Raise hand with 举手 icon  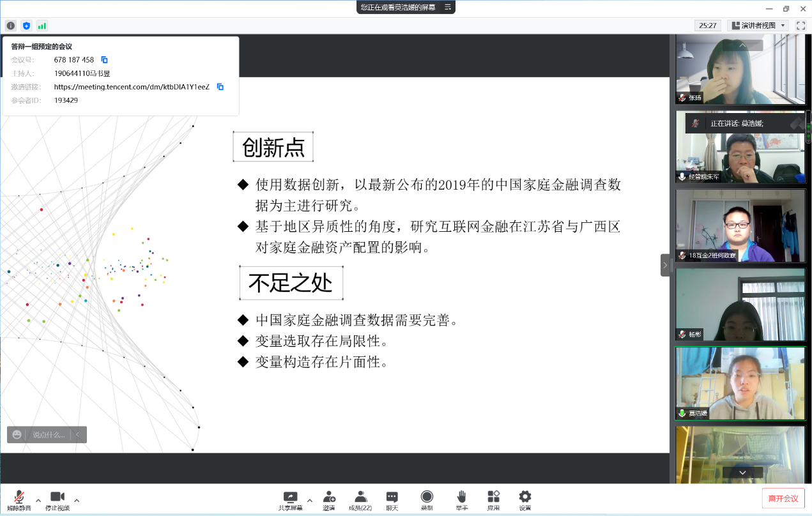461,500
